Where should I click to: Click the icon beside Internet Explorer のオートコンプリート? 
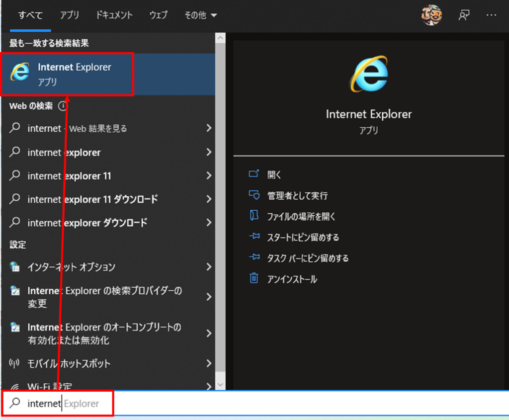coord(14,327)
